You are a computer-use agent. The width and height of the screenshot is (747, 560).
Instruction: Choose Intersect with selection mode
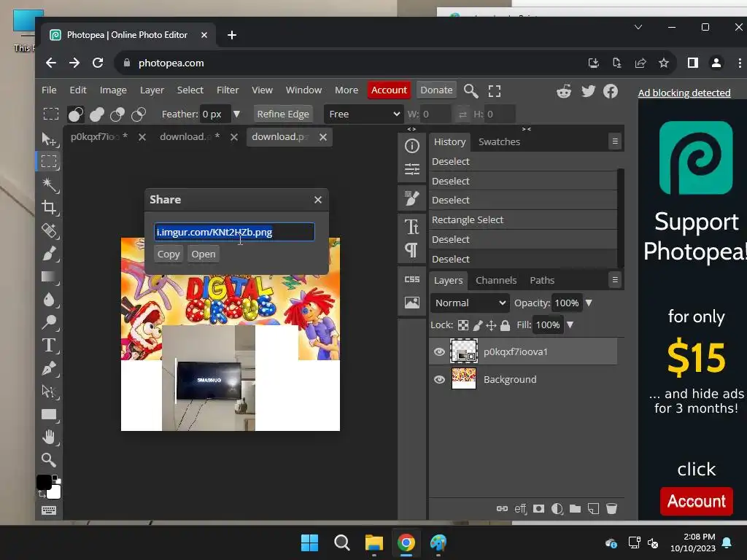pos(138,114)
